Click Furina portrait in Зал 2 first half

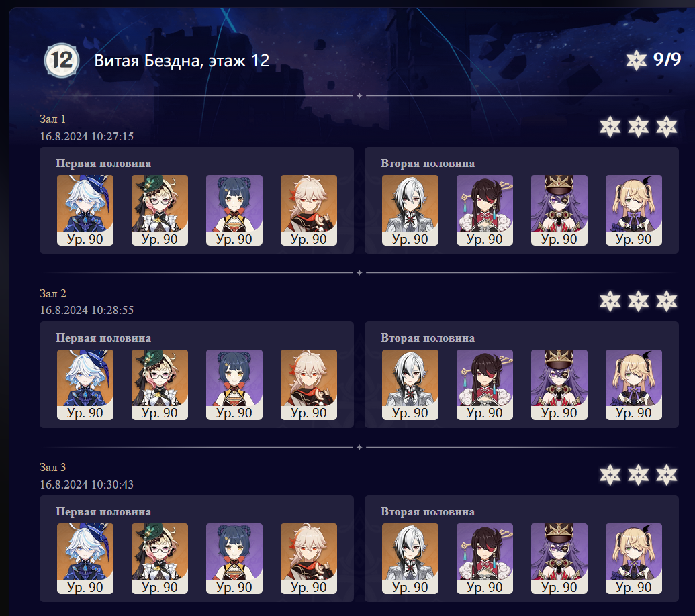[x=85, y=384]
